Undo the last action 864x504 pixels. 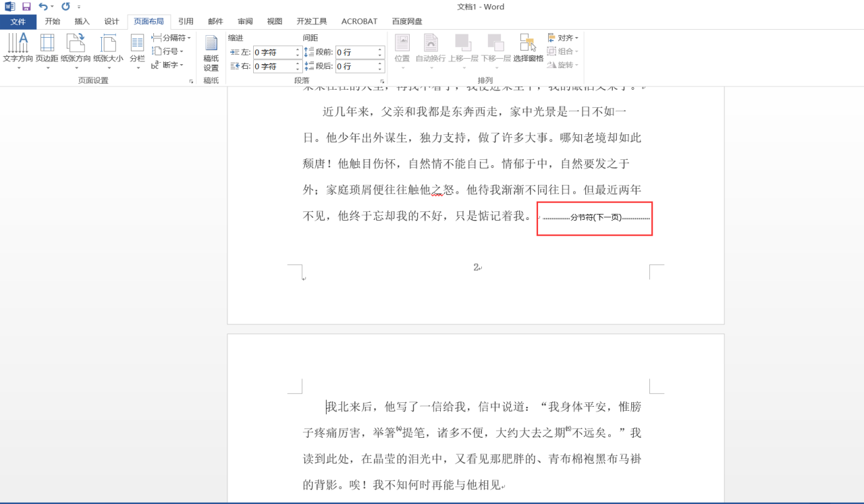pyautogui.click(x=43, y=7)
